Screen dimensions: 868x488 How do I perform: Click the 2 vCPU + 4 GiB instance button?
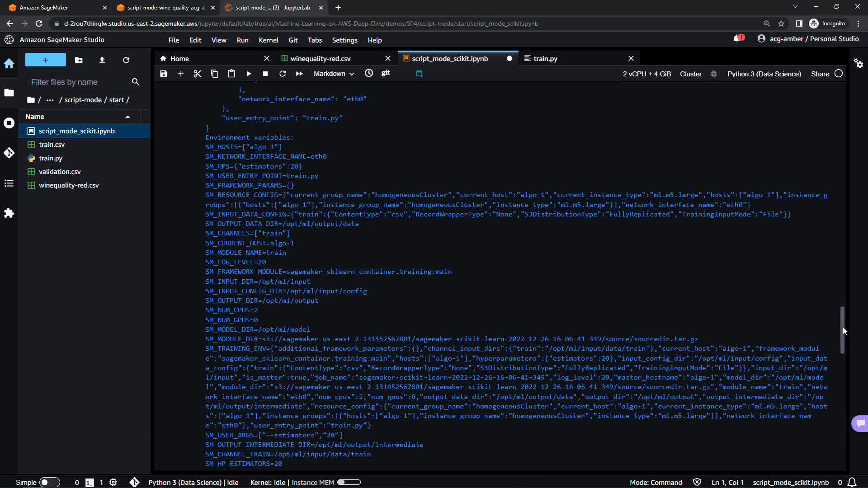coord(646,74)
